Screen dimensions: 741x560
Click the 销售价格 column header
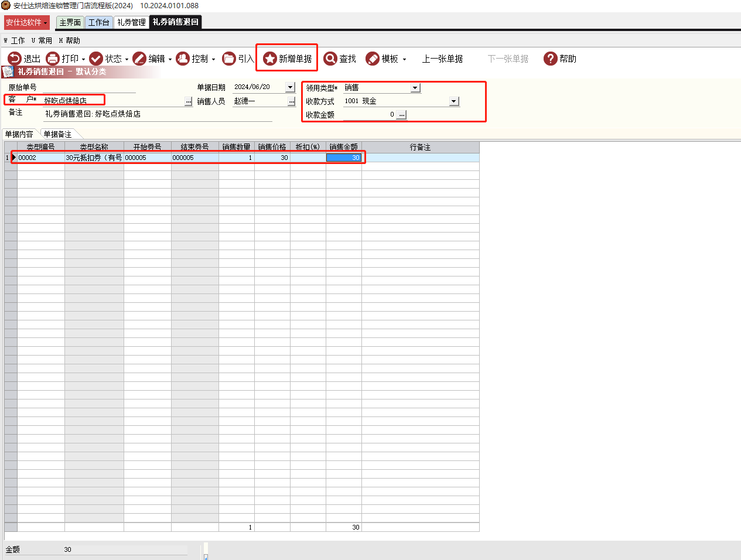pos(272,147)
